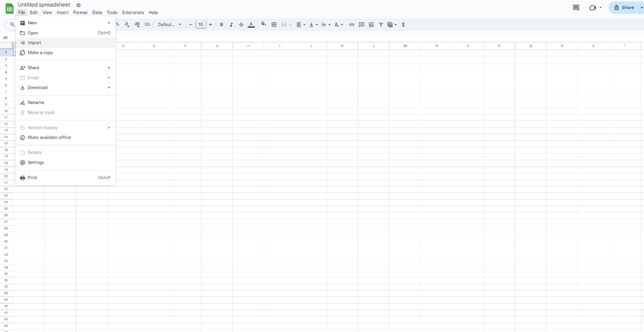Open the filter views dropdown
This screenshot has height=332, width=644.
[393, 25]
